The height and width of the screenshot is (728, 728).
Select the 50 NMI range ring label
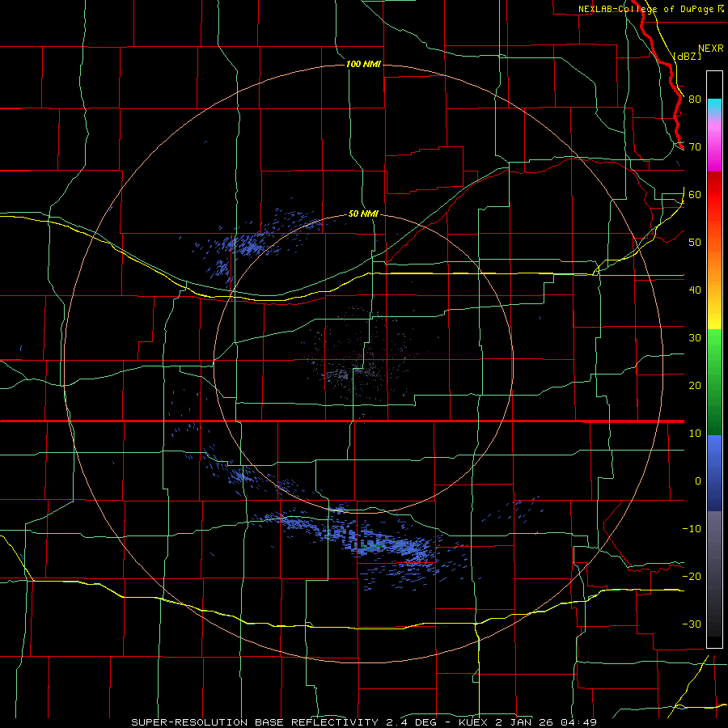pos(363,214)
